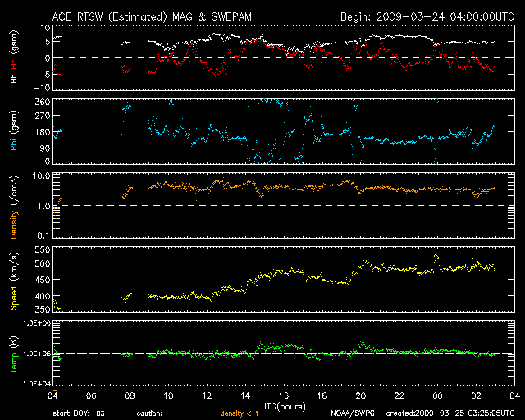Click the 'UTC(hours)' axis caption

(x=283, y=407)
